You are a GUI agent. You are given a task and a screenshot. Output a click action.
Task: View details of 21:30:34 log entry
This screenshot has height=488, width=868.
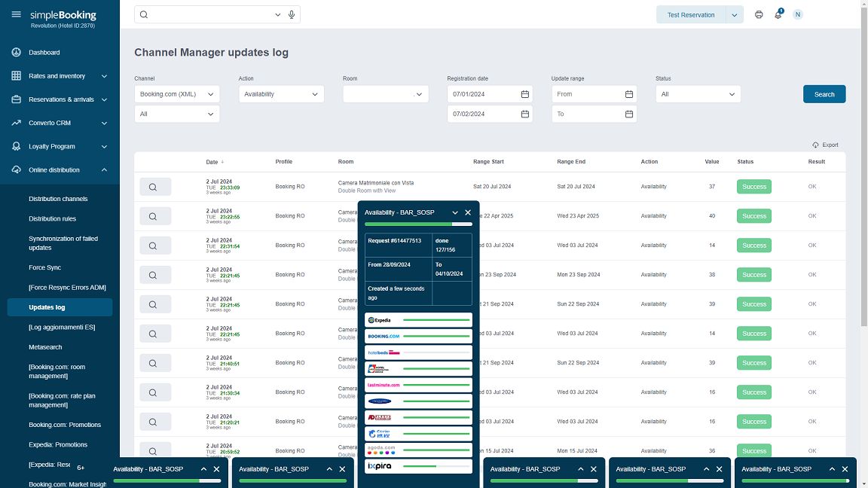pos(155,392)
